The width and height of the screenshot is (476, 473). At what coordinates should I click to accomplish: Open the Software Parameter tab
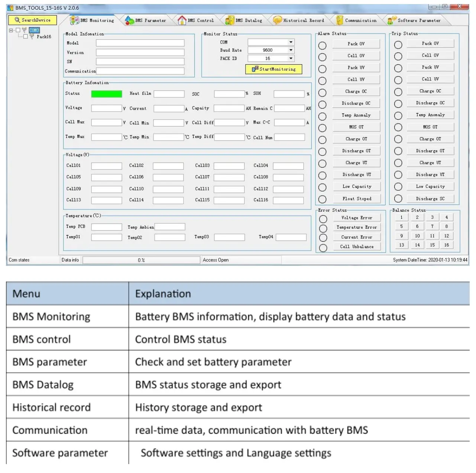pyautogui.click(x=419, y=20)
